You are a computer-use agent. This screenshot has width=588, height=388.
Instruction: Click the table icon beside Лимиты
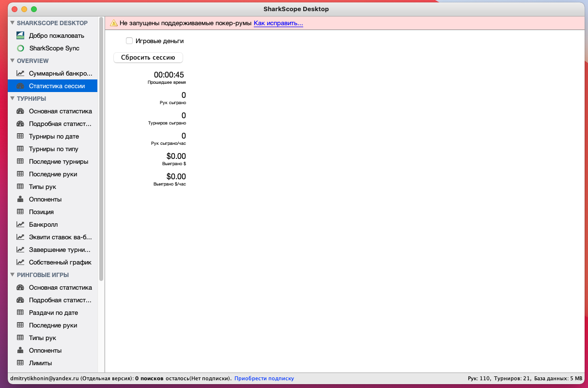tap(20, 363)
